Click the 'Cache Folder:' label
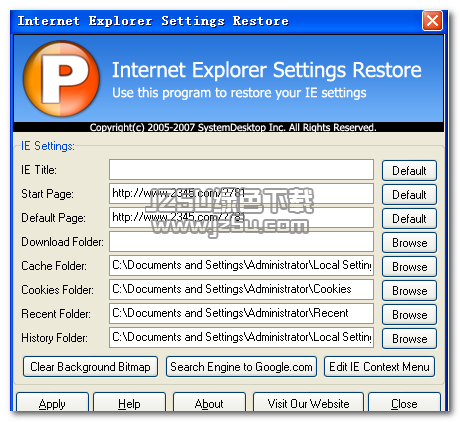 coord(54,266)
